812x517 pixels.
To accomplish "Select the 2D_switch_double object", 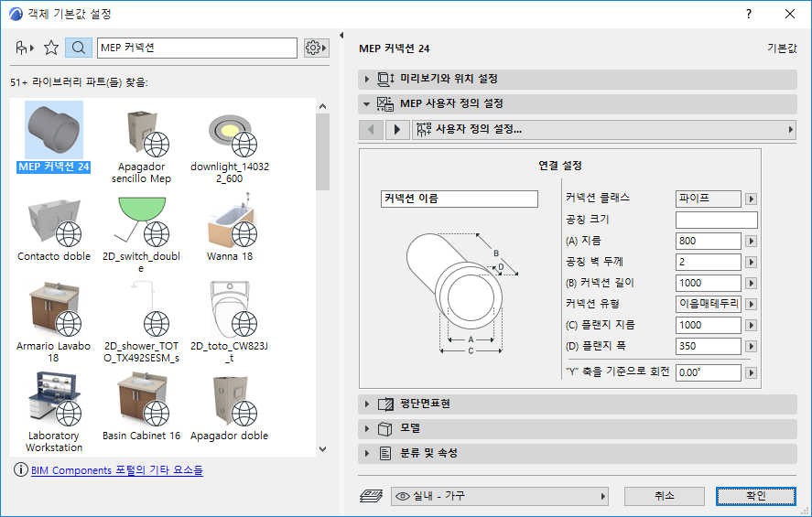I will click(141, 234).
